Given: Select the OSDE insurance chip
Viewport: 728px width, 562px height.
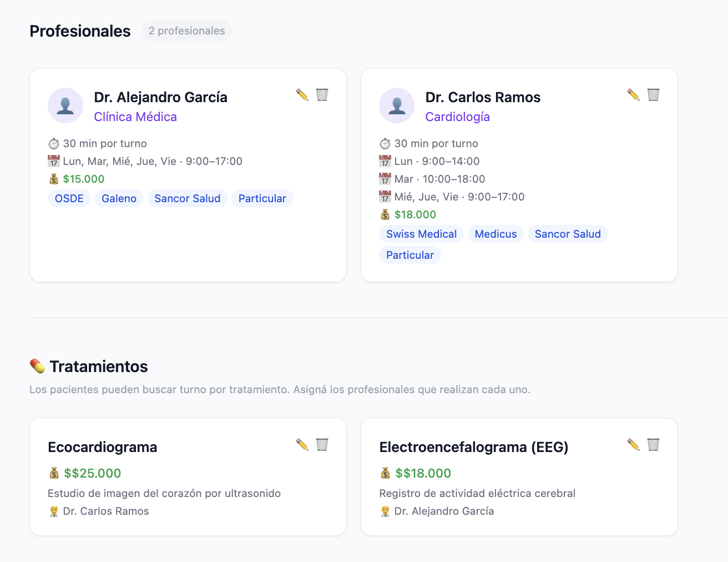Looking at the screenshot, I should tap(69, 198).
